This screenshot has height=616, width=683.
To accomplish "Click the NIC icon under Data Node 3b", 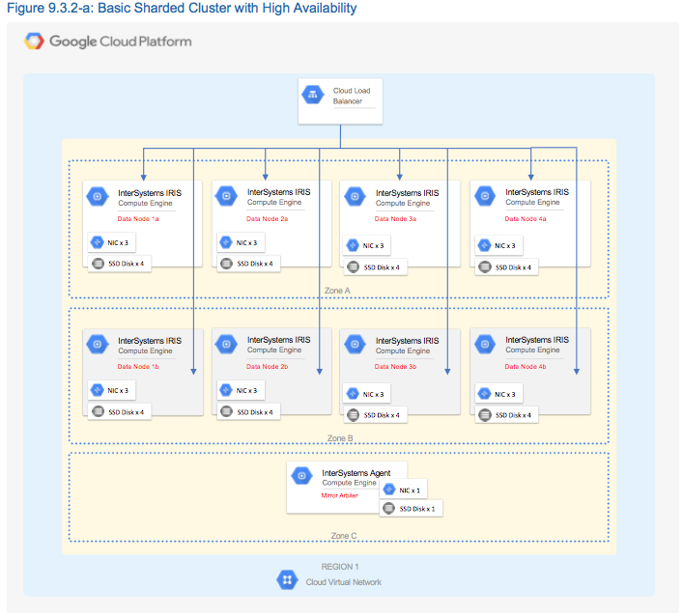I will click(x=352, y=394).
